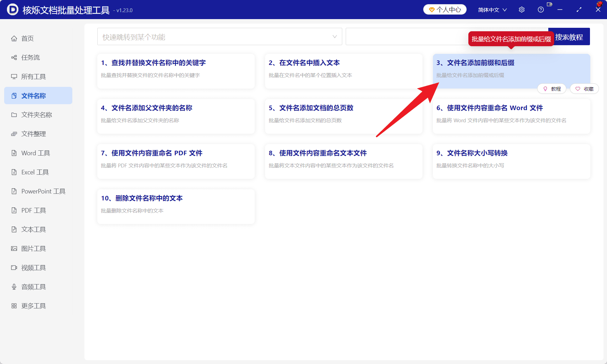607x364 pixels.
Task: Select 图片工具 label in sidebar
Action: (x=34, y=249)
